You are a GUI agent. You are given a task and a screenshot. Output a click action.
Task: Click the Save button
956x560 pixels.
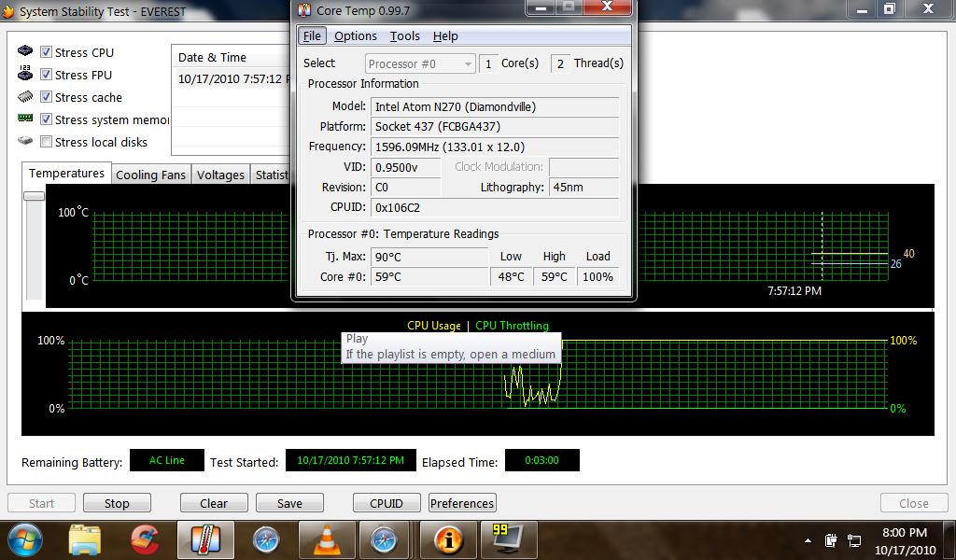[289, 503]
